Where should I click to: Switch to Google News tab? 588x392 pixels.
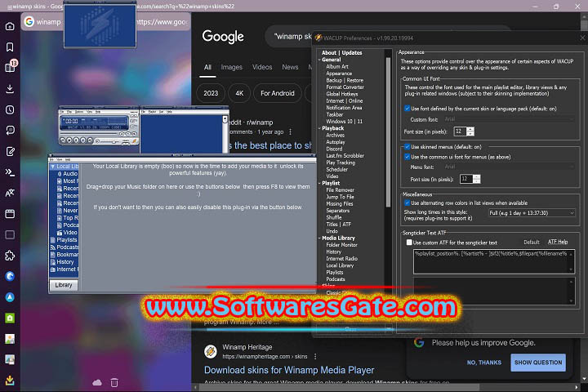tap(290, 67)
